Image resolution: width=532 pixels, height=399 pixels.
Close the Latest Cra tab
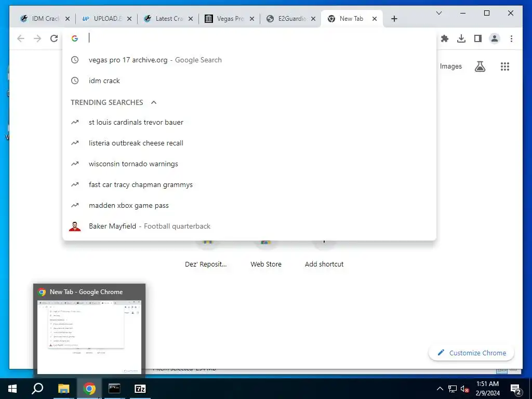point(191,19)
